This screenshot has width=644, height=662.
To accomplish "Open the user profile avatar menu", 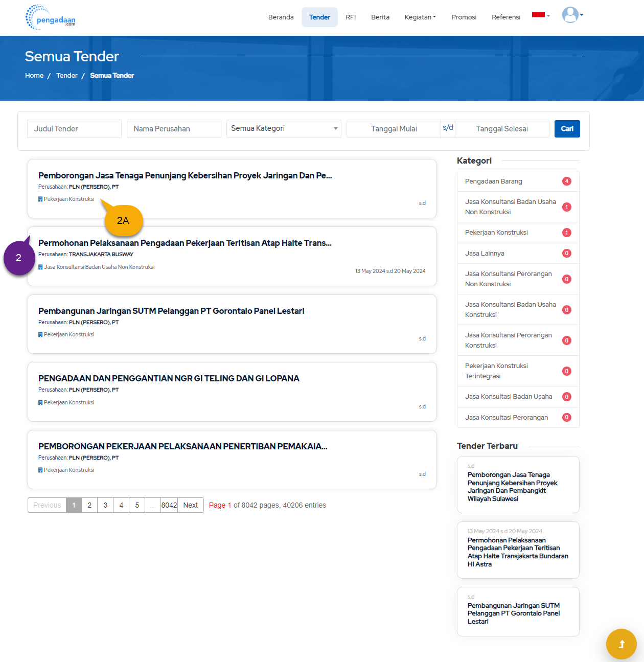I will [572, 15].
